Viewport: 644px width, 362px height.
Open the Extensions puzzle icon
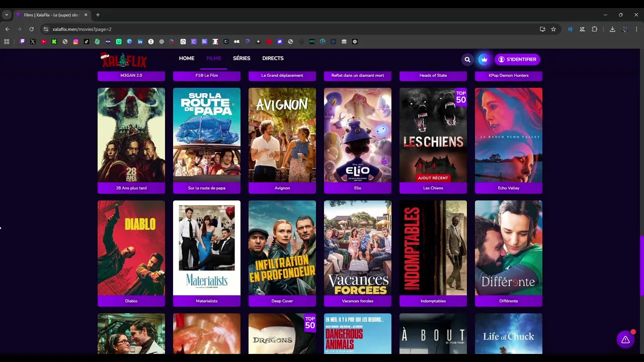coord(594,29)
